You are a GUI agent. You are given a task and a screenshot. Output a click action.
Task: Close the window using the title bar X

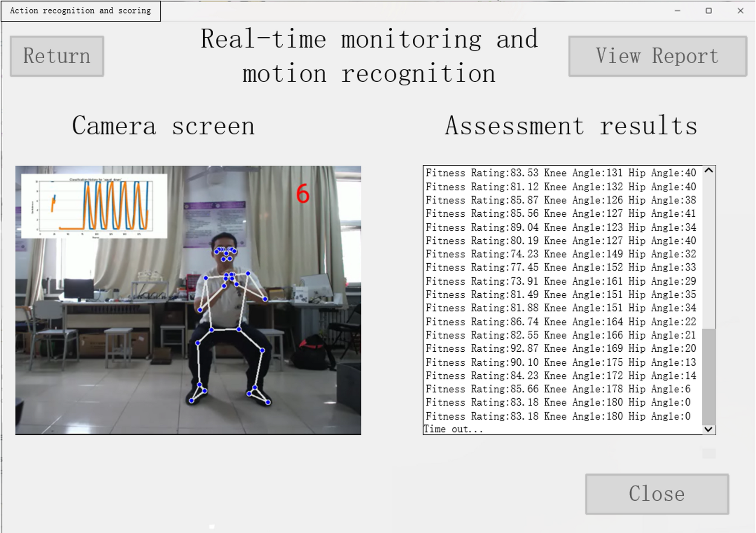coord(740,11)
